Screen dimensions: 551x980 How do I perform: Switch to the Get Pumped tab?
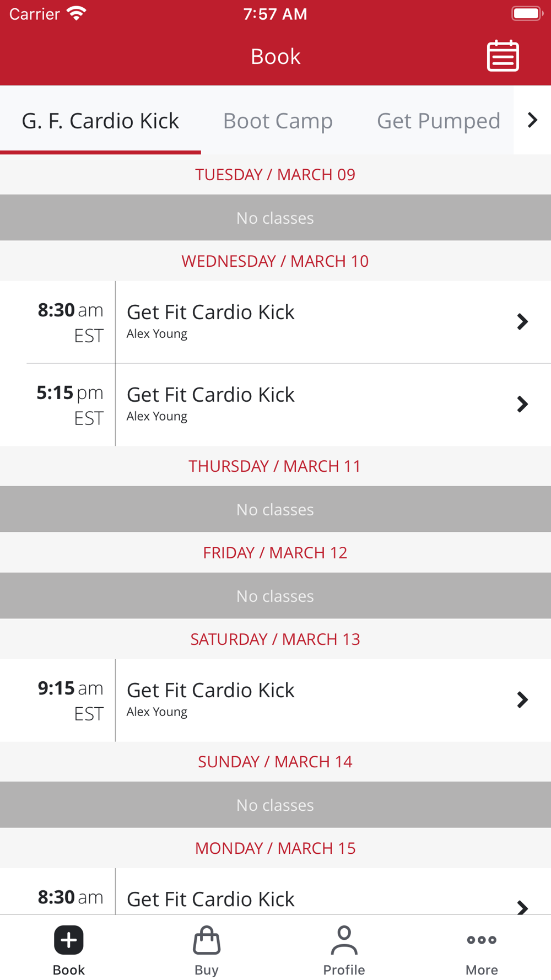(439, 121)
